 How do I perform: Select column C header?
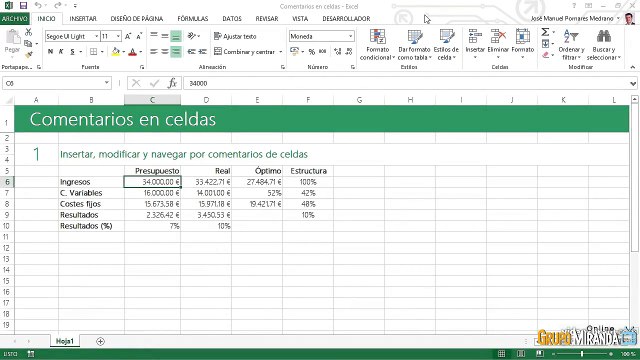[x=152, y=100]
